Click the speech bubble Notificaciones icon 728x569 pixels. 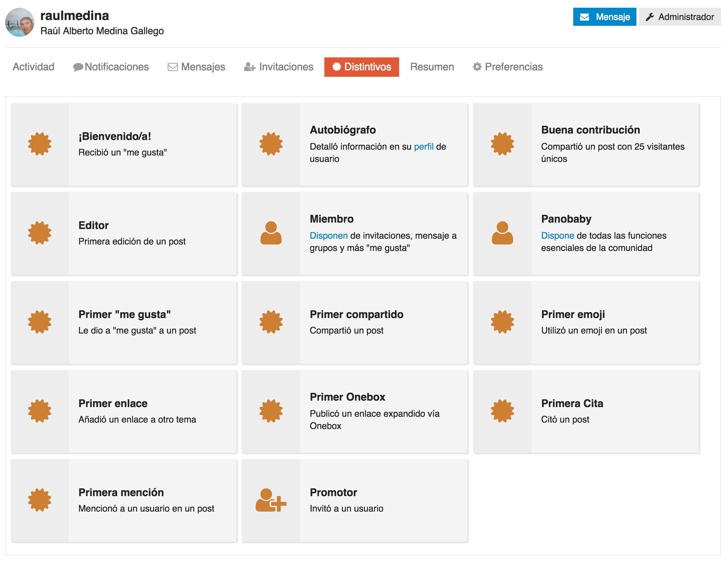pyautogui.click(x=78, y=67)
